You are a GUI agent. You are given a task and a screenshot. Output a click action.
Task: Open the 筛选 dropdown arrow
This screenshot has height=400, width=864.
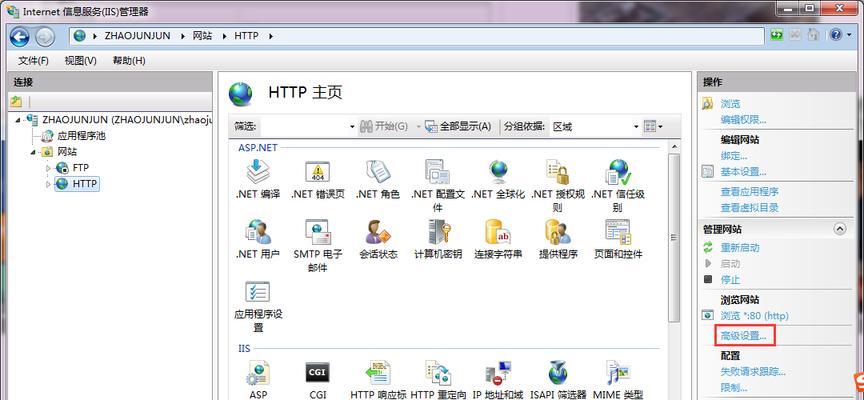(353, 127)
